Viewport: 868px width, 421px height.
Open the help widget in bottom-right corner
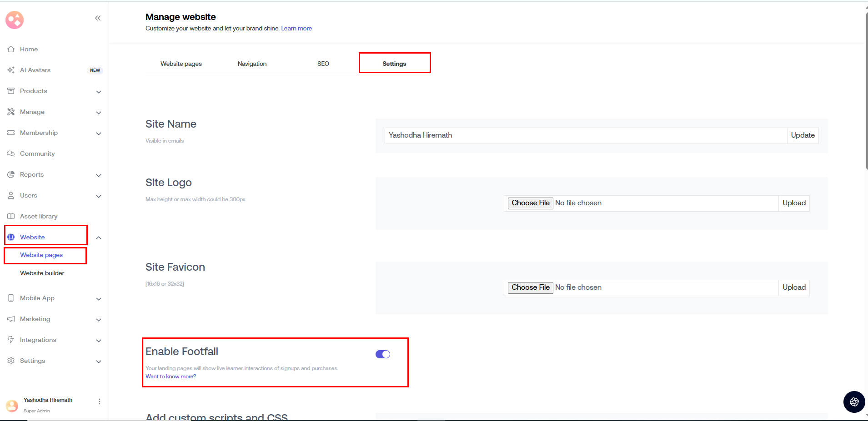(x=854, y=401)
